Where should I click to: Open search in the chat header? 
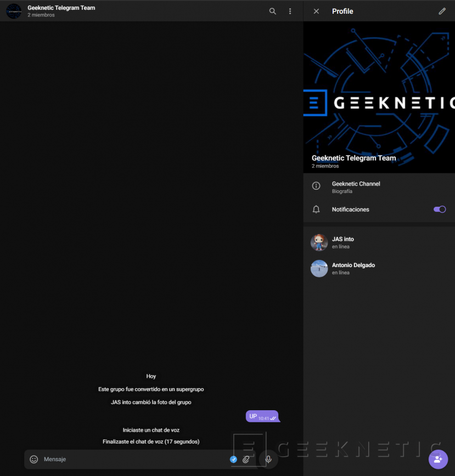(x=272, y=11)
